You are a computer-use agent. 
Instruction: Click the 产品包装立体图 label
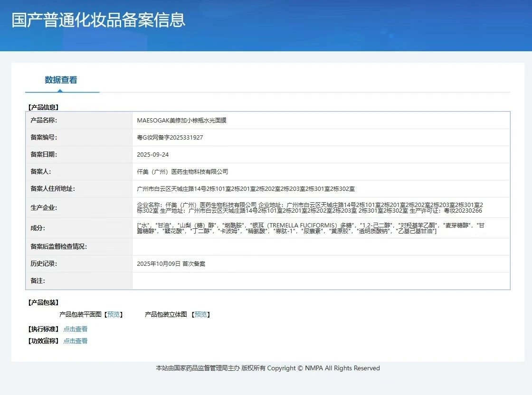click(x=166, y=314)
